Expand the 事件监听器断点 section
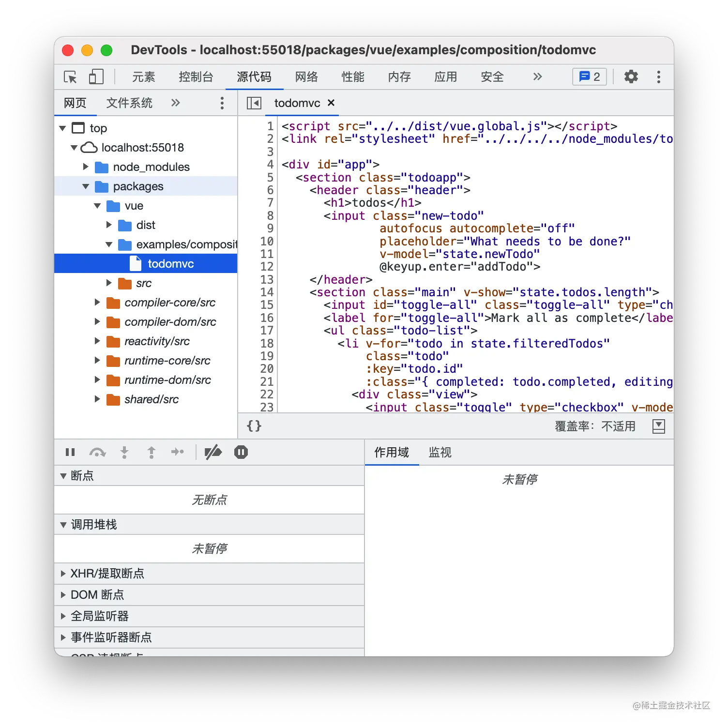This screenshot has width=728, height=728. (209, 637)
